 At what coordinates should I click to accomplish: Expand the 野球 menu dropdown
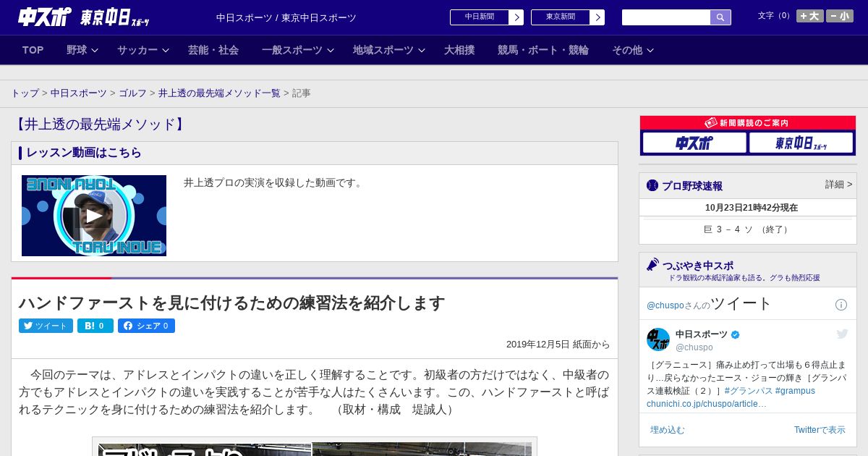tap(82, 50)
